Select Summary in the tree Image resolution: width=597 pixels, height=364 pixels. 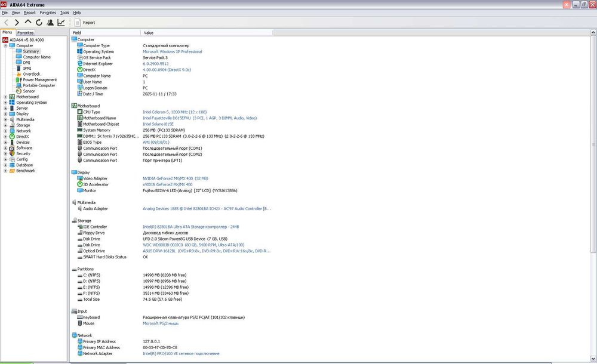(x=30, y=51)
